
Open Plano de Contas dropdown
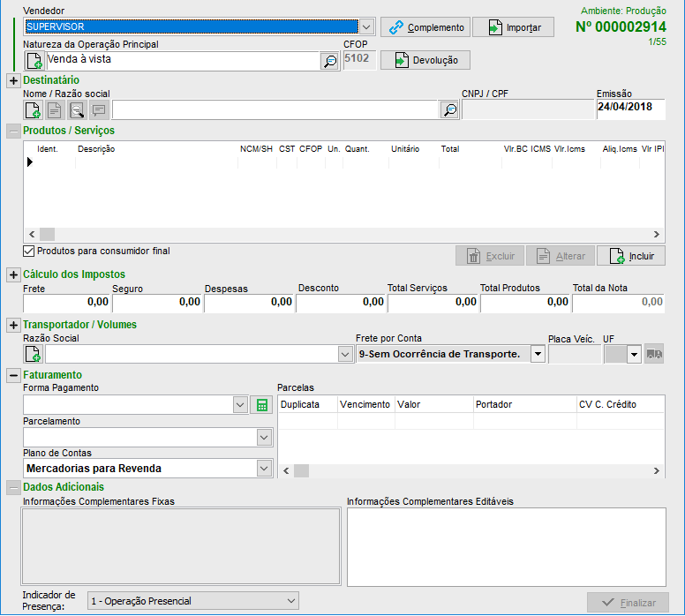(x=264, y=468)
